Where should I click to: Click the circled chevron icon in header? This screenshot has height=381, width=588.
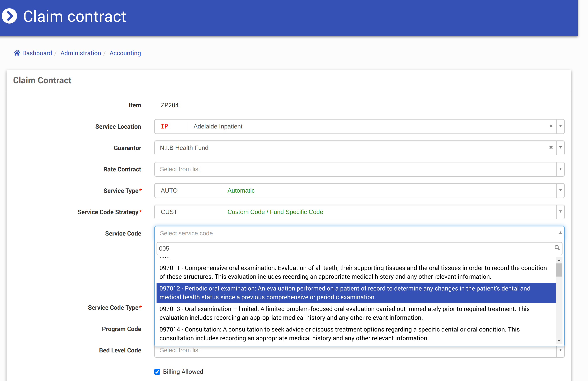(x=9, y=16)
